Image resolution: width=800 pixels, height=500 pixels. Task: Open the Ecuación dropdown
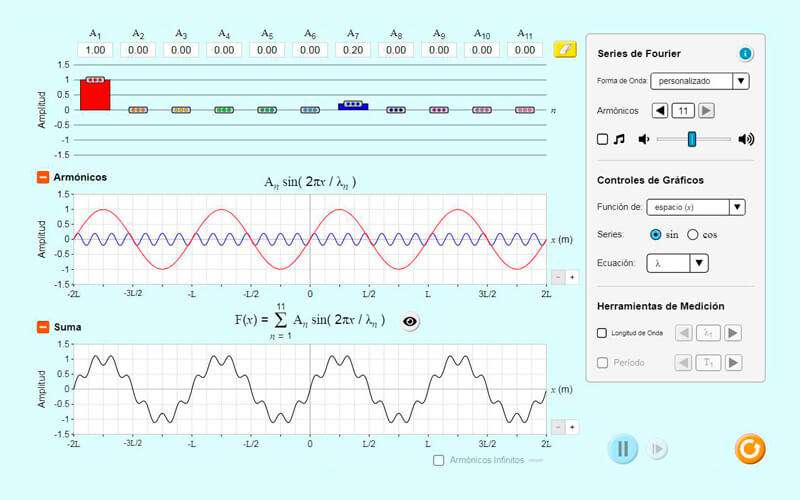click(677, 263)
